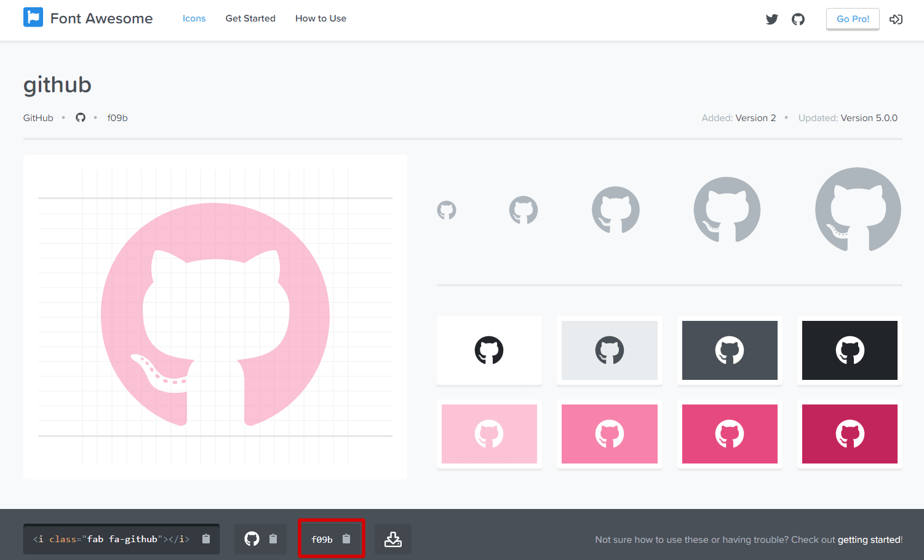924x560 pixels.
Task: Select the light pink color swatch
Action: 489,434
